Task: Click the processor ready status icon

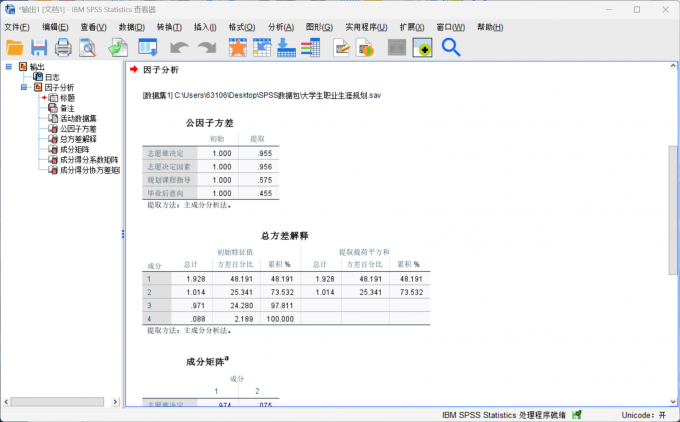Action: pos(577,415)
